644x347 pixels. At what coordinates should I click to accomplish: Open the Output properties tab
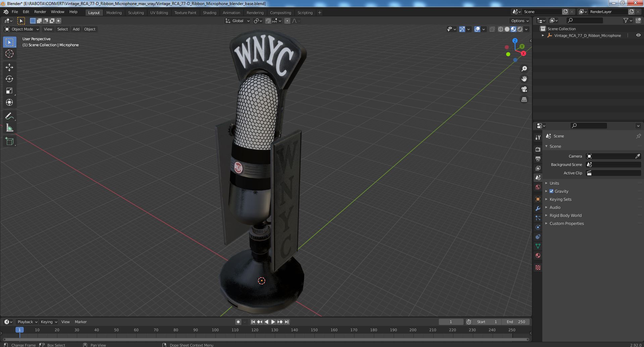click(x=538, y=159)
